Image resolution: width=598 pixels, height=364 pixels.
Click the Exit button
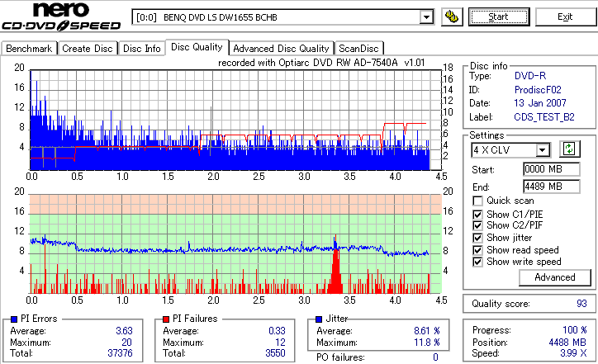[565, 17]
